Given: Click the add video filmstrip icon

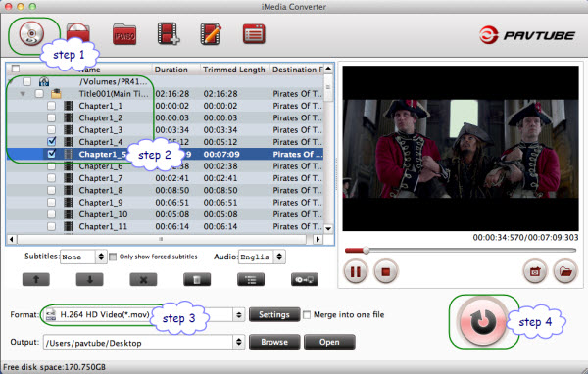Looking at the screenshot, I should tap(169, 33).
